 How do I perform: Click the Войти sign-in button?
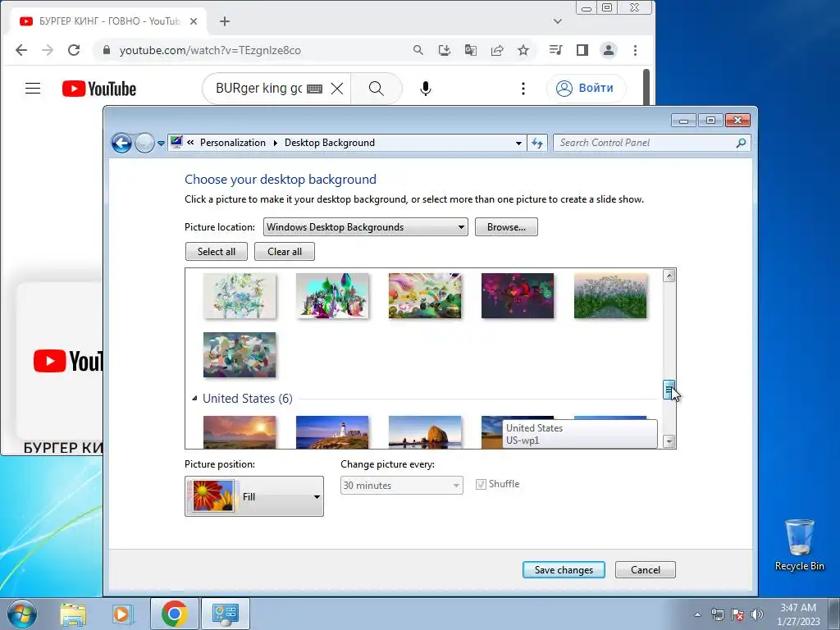point(586,89)
